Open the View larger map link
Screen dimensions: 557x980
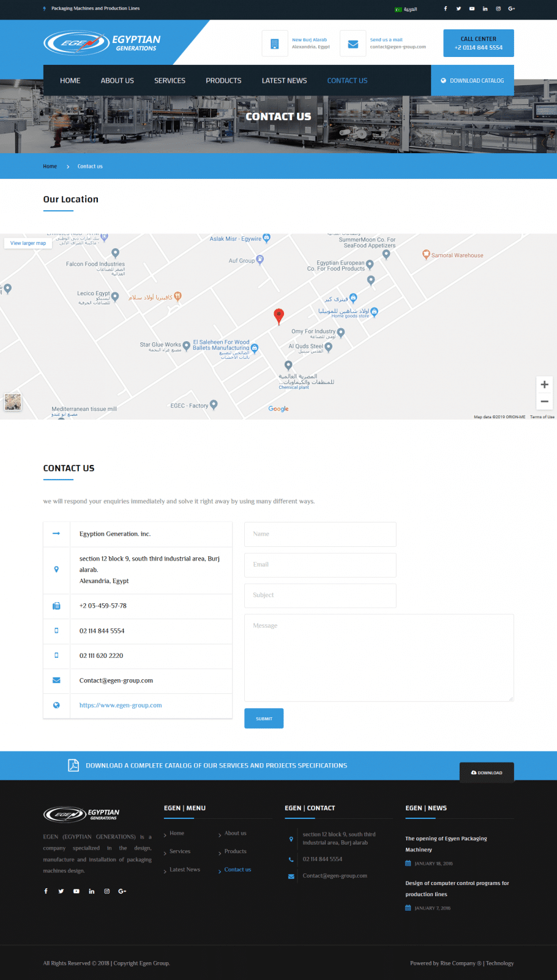coord(28,243)
